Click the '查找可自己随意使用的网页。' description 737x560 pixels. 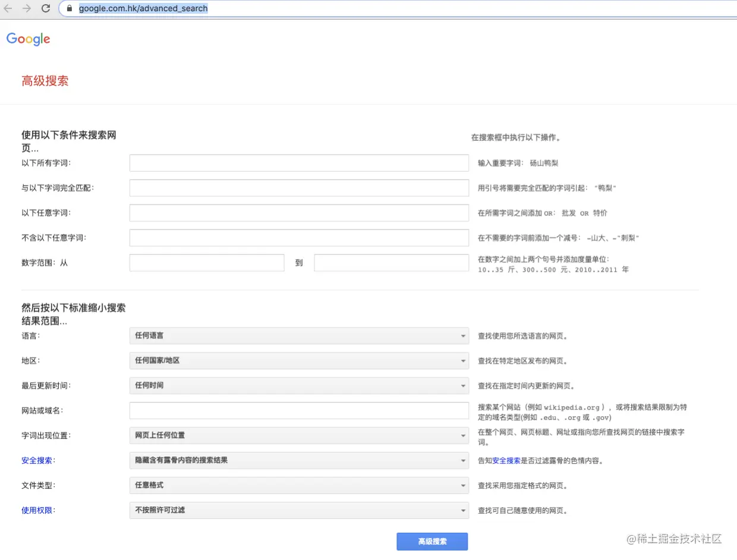click(x=523, y=511)
